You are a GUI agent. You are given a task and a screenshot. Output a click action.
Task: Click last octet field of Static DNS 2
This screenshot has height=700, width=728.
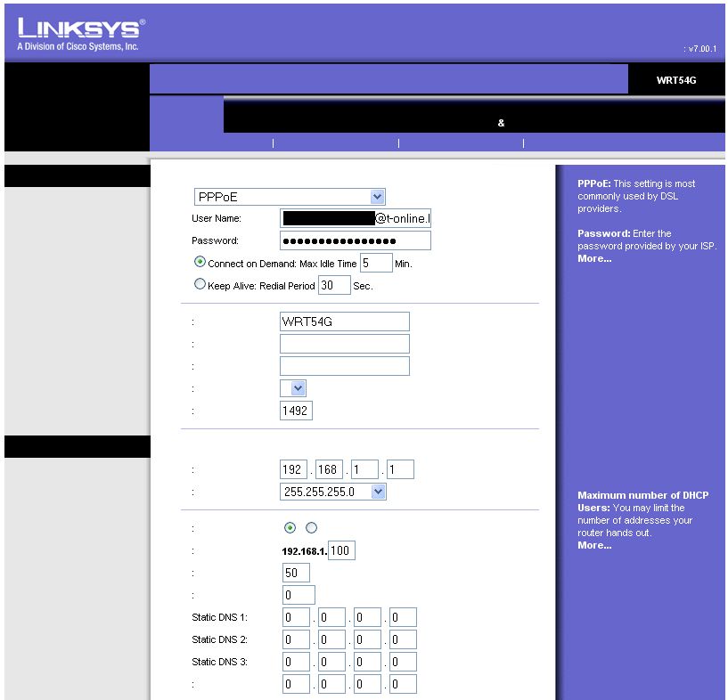pyautogui.click(x=403, y=639)
